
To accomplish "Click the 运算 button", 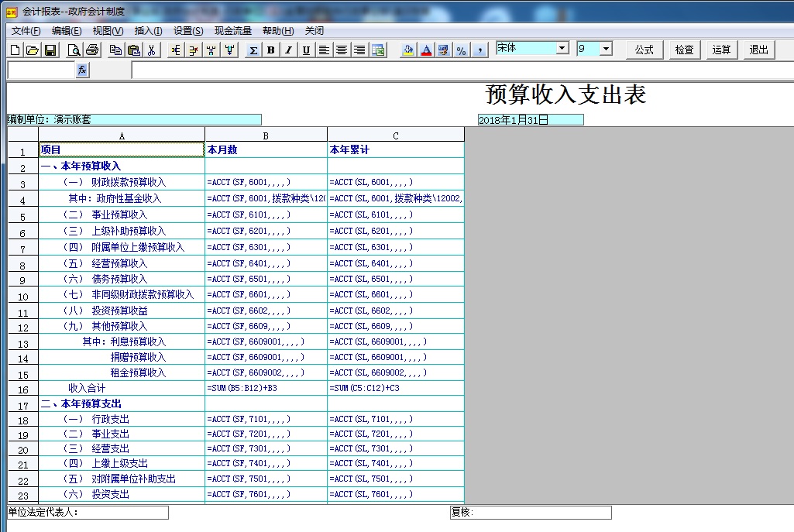I will coord(721,50).
